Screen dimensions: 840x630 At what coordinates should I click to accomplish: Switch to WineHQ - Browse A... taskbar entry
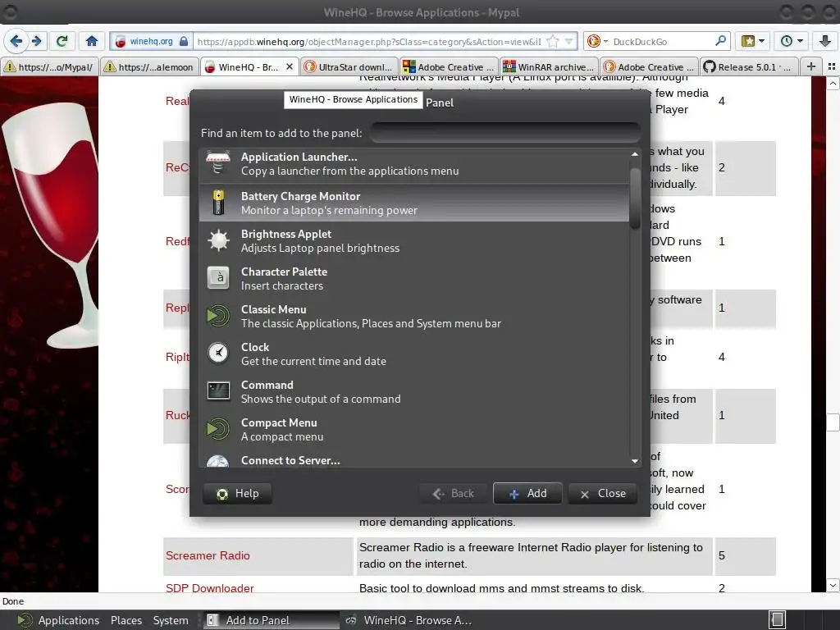tap(409, 620)
